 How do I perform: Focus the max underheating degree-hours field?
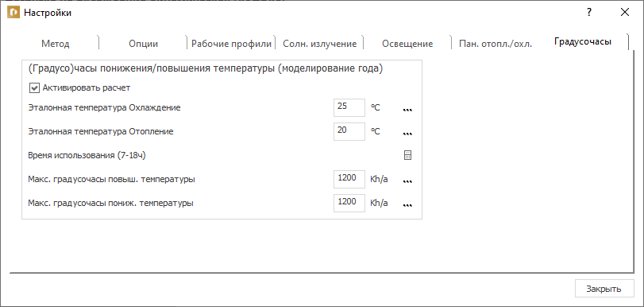coord(349,203)
